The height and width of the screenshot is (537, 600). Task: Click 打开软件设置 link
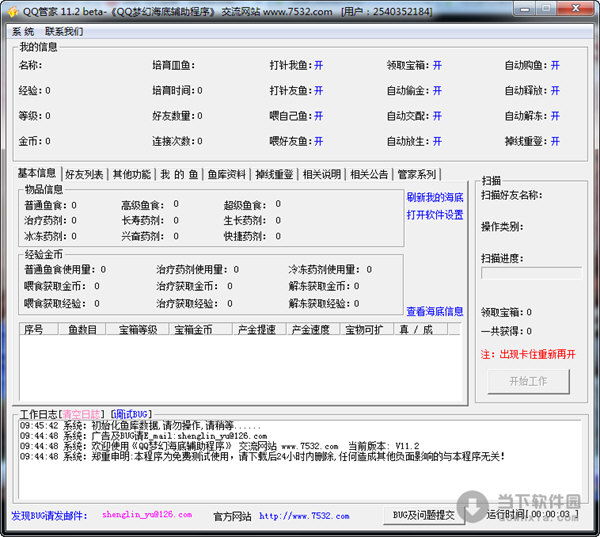pos(435,215)
